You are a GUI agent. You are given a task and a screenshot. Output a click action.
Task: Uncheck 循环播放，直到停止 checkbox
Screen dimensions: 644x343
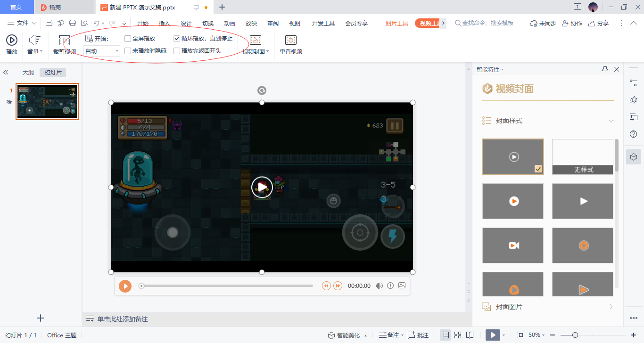177,39
